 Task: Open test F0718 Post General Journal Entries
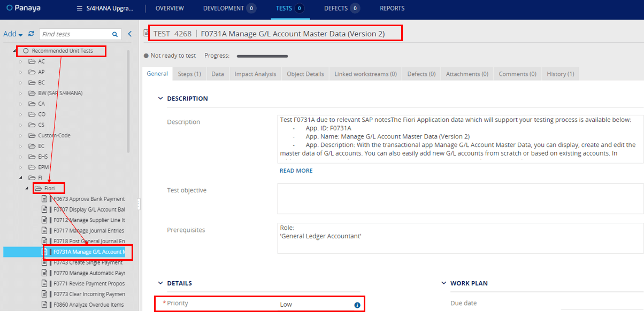click(x=89, y=242)
